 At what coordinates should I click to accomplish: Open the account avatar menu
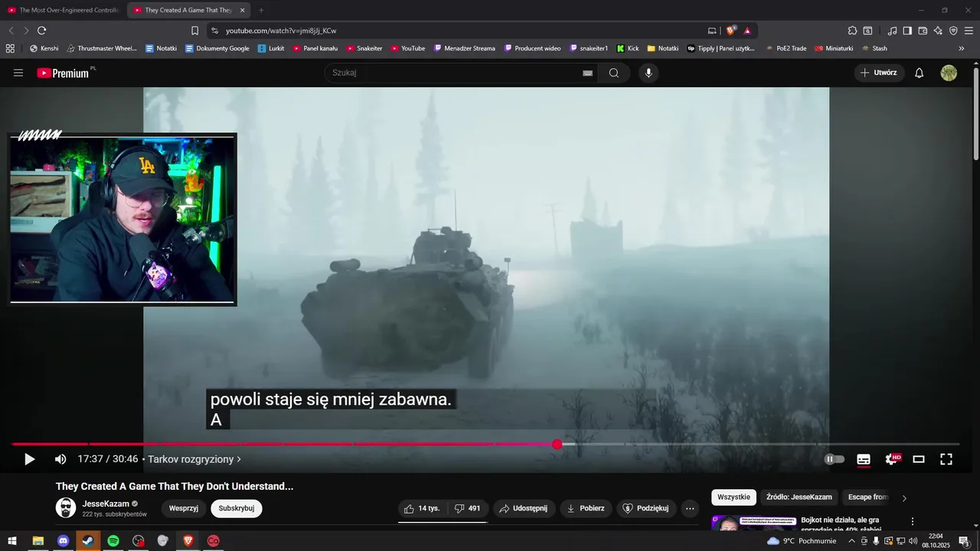click(x=949, y=73)
